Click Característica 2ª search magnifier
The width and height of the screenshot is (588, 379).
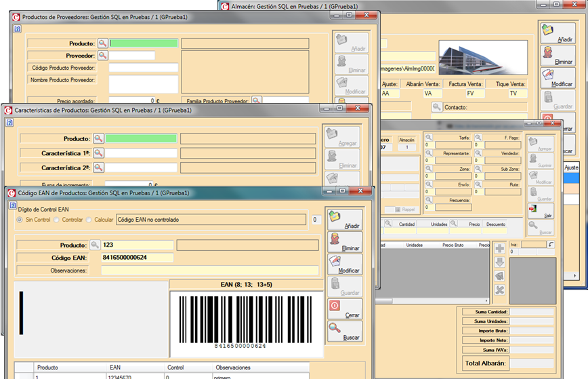click(x=98, y=167)
